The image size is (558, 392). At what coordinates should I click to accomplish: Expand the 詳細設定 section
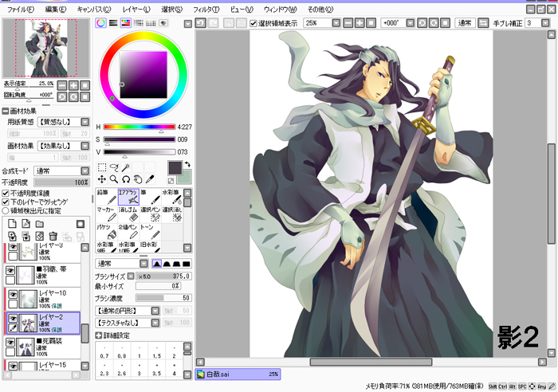pos(99,335)
